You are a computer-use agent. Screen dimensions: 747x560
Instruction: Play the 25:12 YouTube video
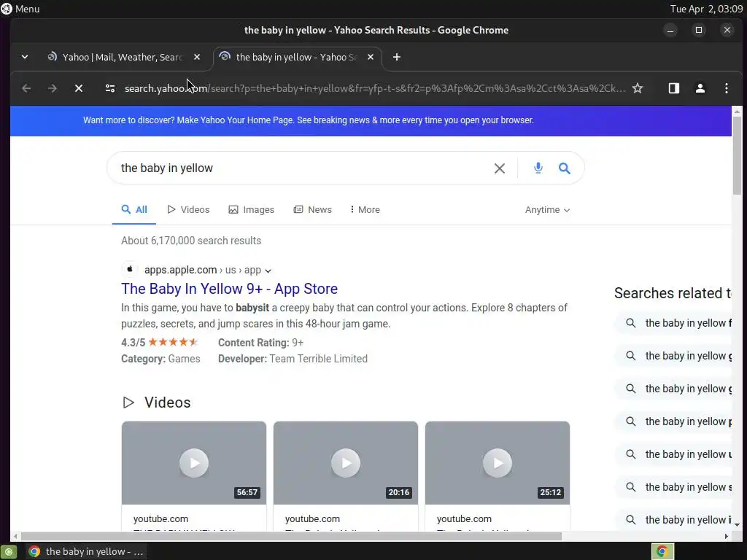coord(498,462)
